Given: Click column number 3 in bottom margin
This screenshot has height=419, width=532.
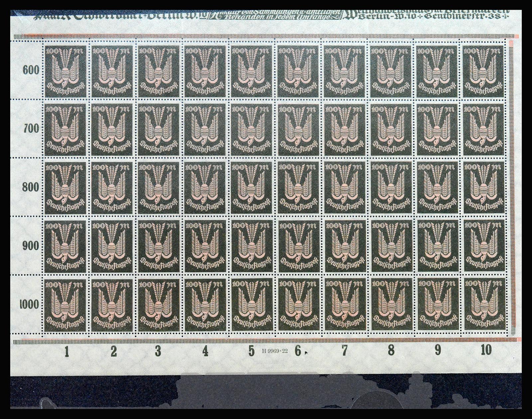Looking at the screenshot, I should (158, 350).
